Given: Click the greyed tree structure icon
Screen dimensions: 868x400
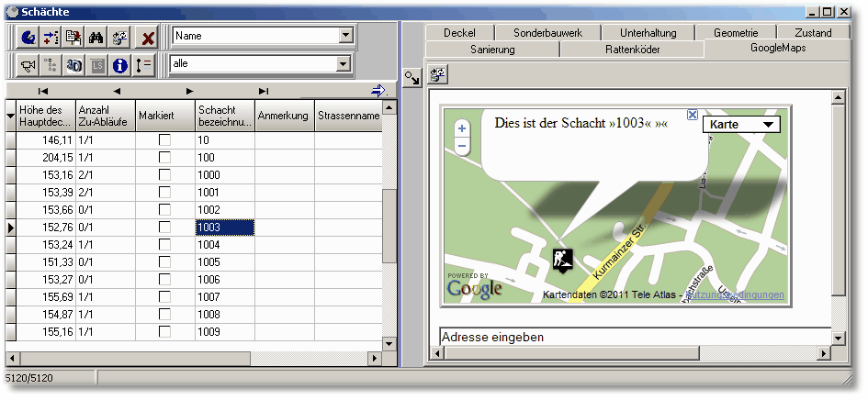Looking at the screenshot, I should [51, 66].
